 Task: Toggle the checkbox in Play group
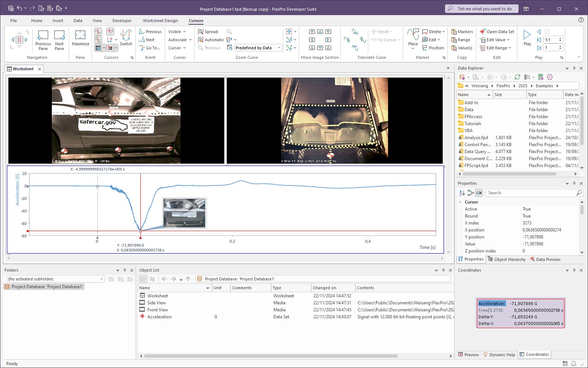tap(547, 32)
